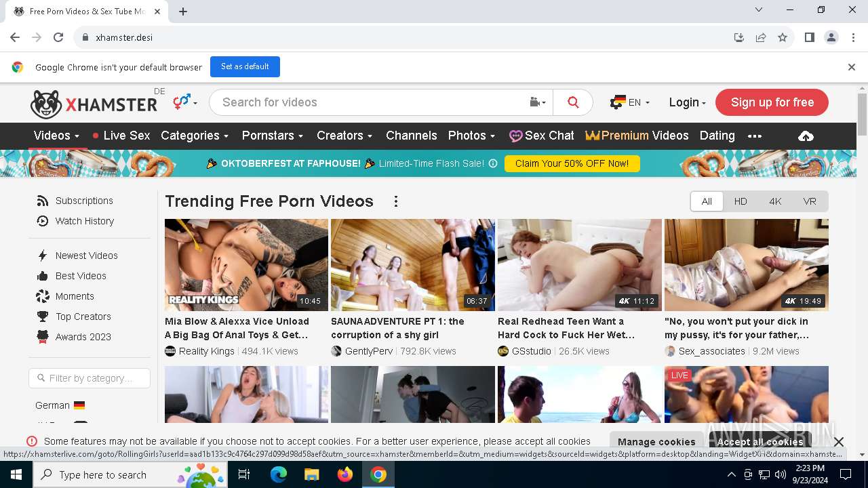Click the site logo in the header
Screen dimensions: 868x488
[x=94, y=104]
